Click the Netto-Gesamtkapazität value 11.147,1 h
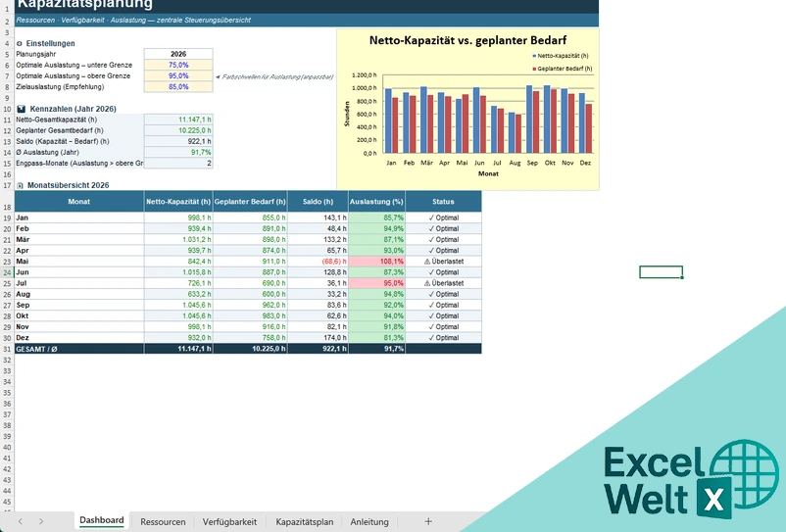Image resolution: width=786 pixels, height=532 pixels. point(178,120)
